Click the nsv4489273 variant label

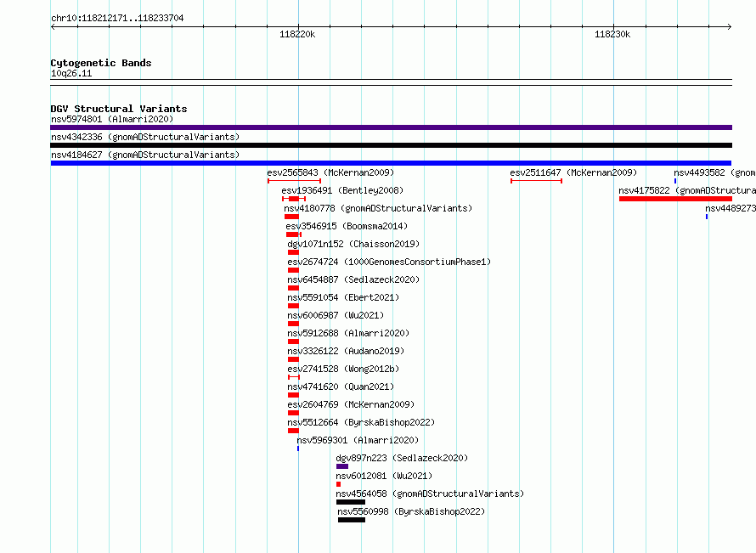point(731,208)
